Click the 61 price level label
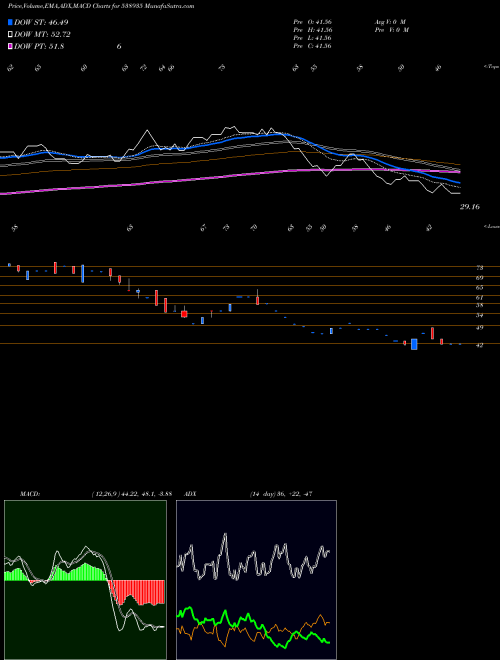Image resolution: width=500 pixels, height=660 pixels. [x=479, y=298]
